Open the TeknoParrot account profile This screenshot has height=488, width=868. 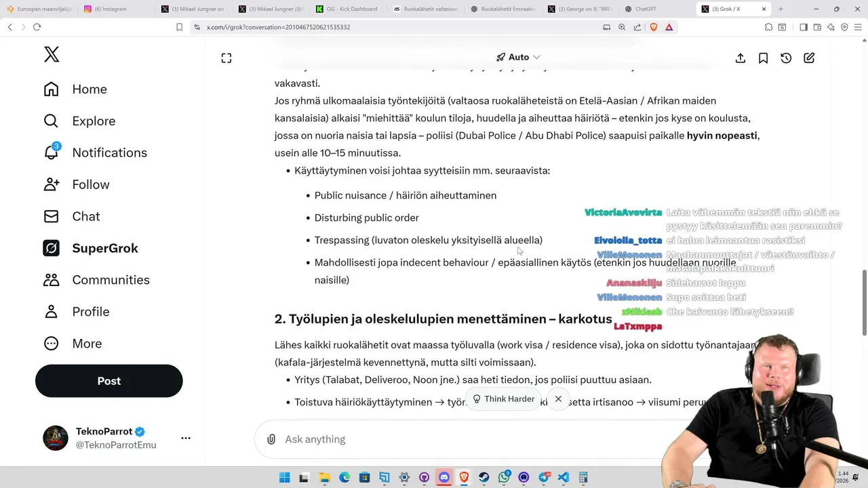click(100, 439)
